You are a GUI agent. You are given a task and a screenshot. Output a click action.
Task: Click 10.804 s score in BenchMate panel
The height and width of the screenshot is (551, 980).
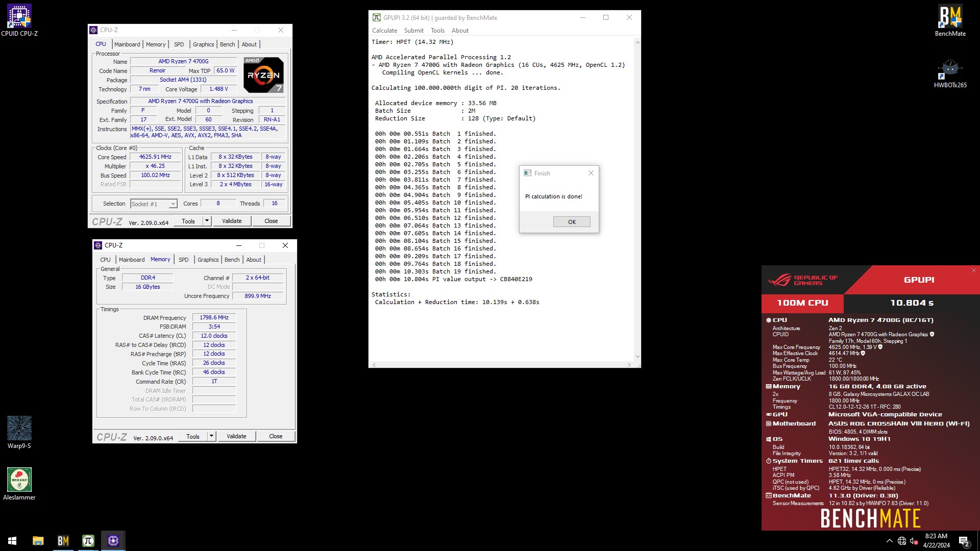[x=912, y=303]
